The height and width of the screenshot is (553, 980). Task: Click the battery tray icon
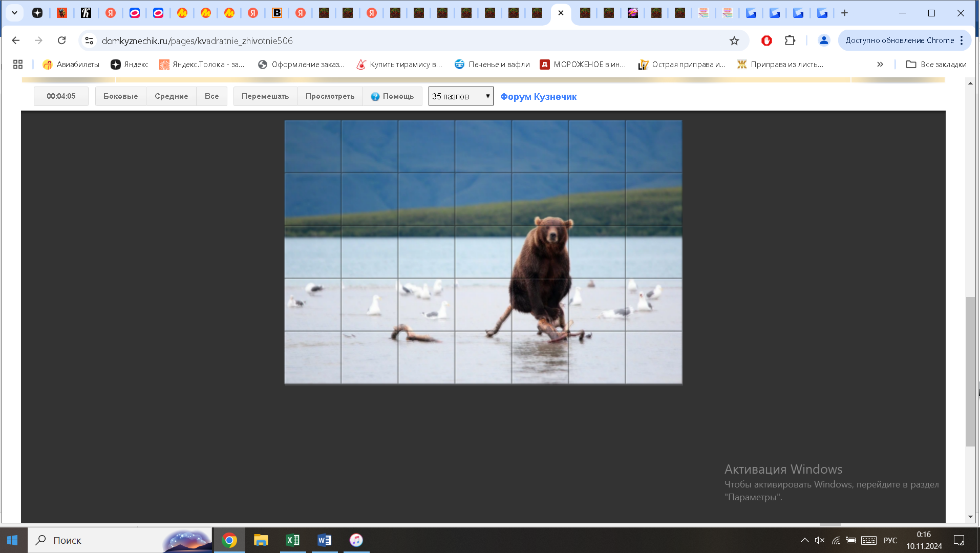pyautogui.click(x=851, y=540)
